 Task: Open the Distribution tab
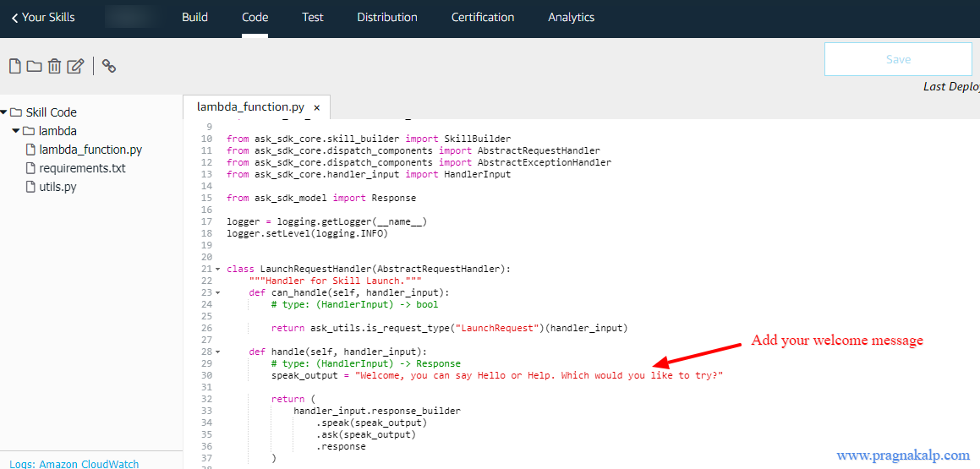387,17
